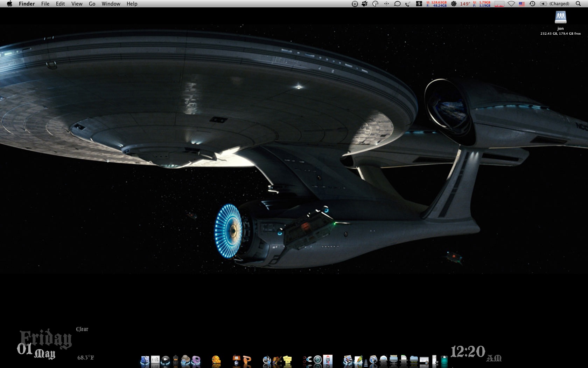Image resolution: width=588 pixels, height=368 pixels.
Task: Open the fan control menu bar icon
Action: 454,4
